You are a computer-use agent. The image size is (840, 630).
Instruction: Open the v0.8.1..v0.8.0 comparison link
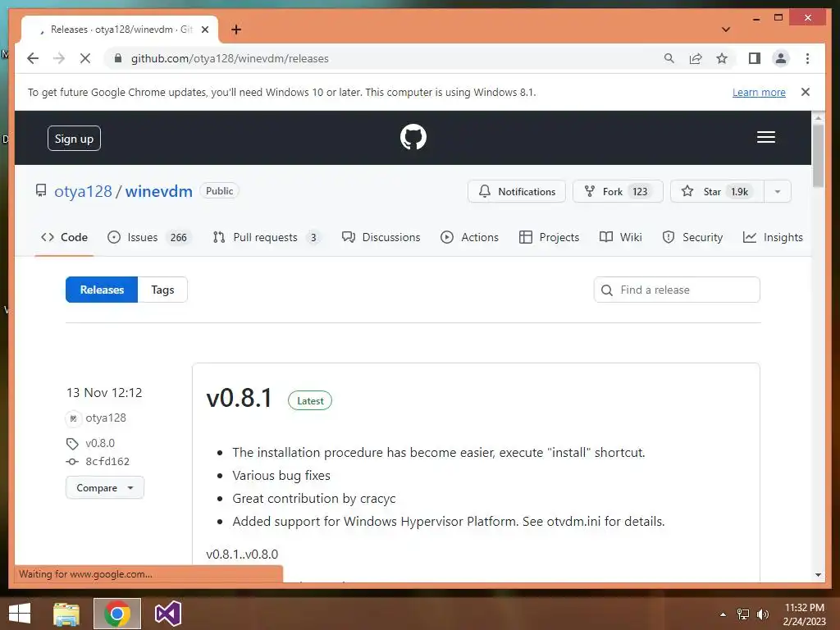tap(242, 554)
